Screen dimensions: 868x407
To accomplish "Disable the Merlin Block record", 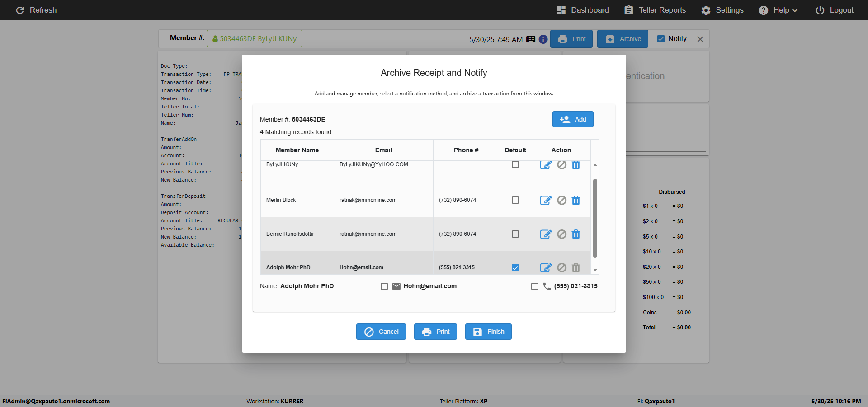I will coord(561,200).
